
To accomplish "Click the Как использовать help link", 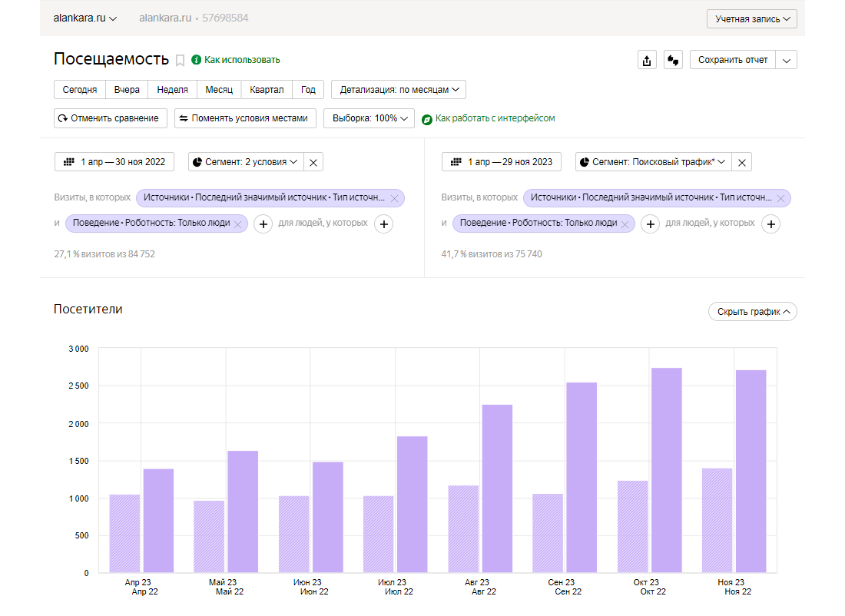I will (x=242, y=60).
